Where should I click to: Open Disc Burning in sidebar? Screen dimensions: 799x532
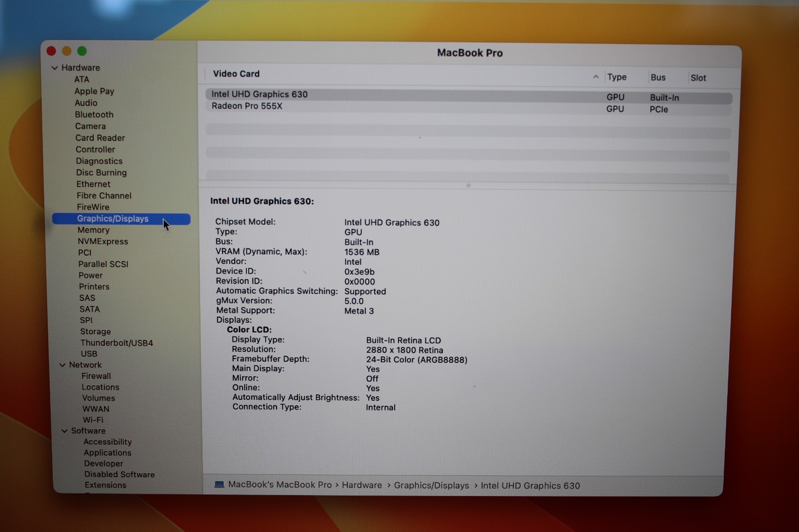[x=101, y=172]
